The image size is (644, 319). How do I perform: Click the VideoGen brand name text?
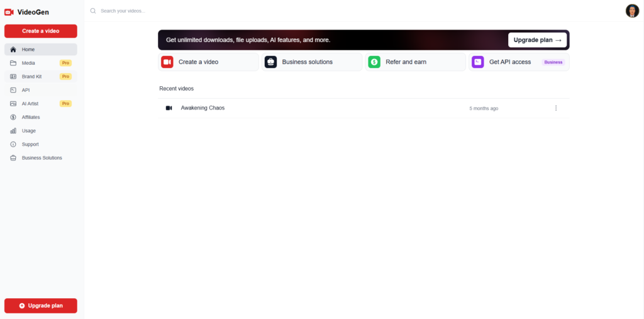coord(33,13)
